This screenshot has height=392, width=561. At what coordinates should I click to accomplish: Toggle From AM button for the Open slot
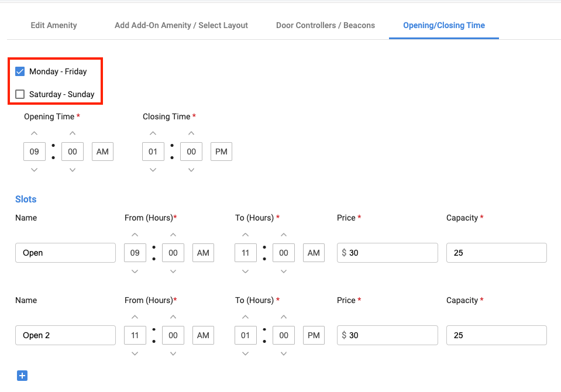point(203,253)
